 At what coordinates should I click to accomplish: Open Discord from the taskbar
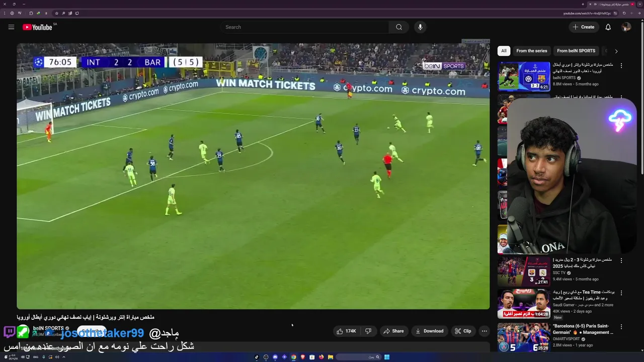[x=275, y=357]
